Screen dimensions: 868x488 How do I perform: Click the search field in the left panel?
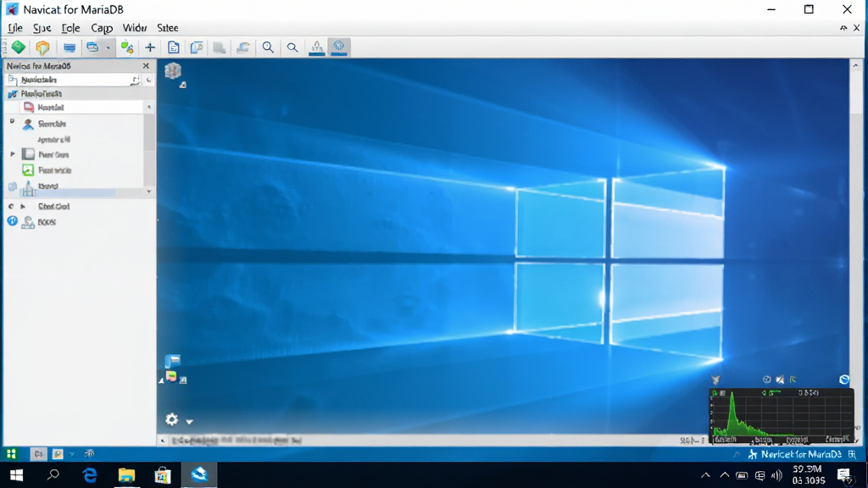73,80
